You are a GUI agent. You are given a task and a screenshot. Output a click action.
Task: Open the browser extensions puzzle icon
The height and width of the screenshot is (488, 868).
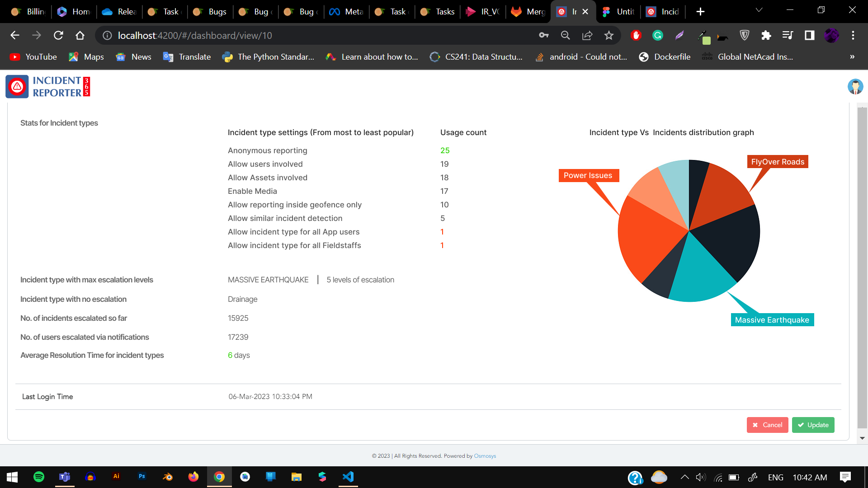766,35
